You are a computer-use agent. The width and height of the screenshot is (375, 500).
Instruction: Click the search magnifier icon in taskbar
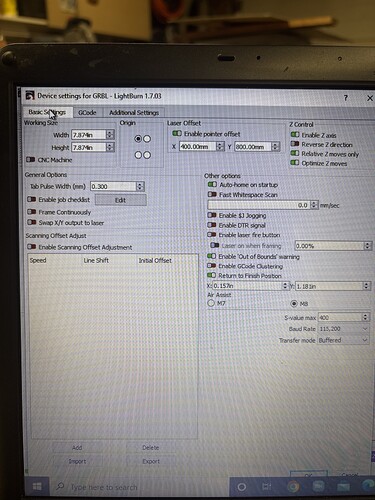tap(60, 486)
